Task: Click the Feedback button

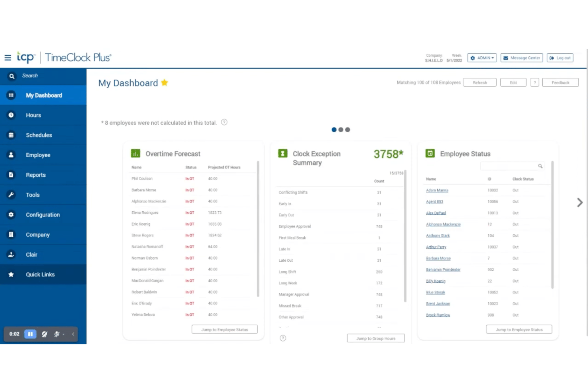Action: coord(560,83)
